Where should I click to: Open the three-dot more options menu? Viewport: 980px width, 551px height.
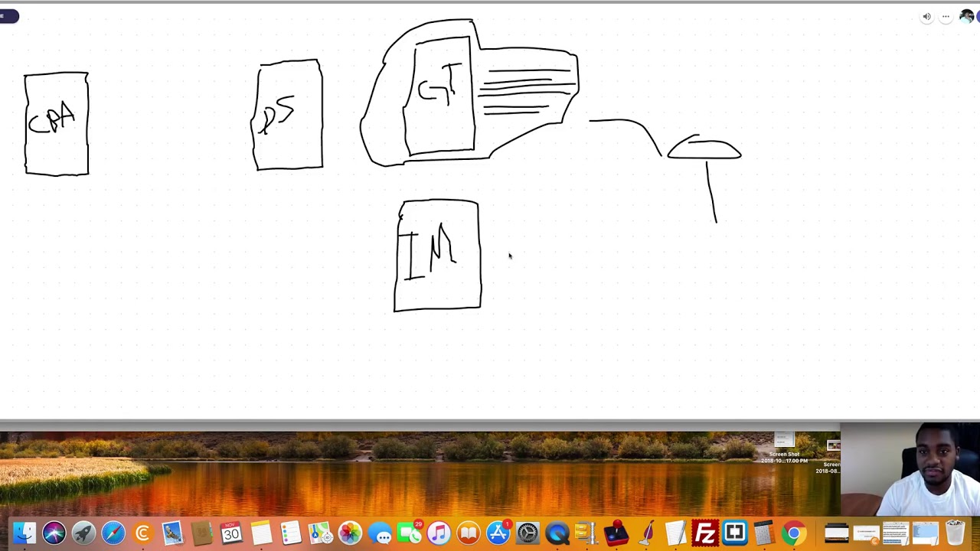pyautogui.click(x=946, y=17)
